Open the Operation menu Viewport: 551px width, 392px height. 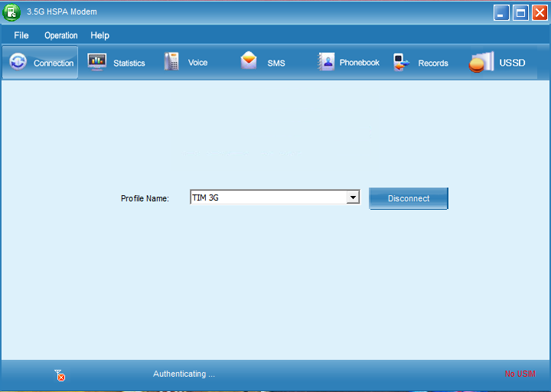[61, 35]
